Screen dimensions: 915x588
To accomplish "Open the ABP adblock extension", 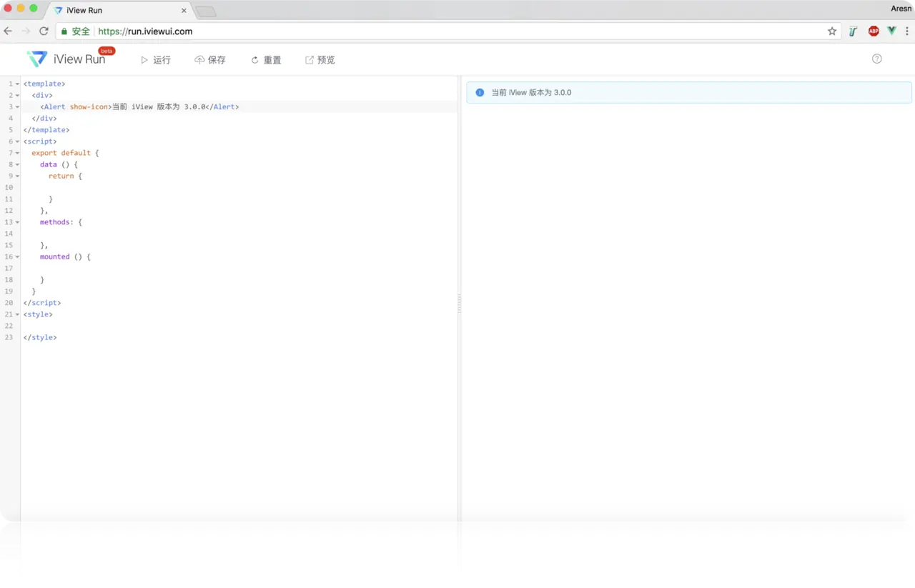I will [x=874, y=31].
